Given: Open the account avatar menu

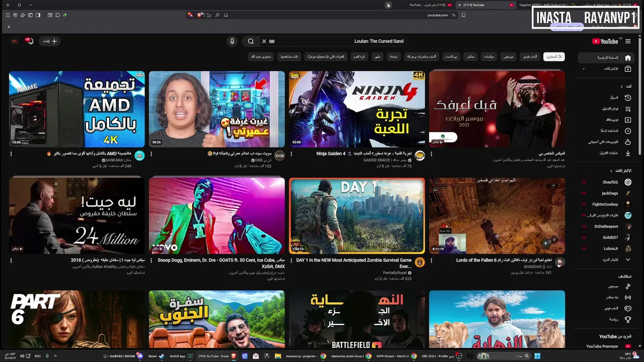Looking at the screenshot, I should pyautogui.click(x=15, y=41).
